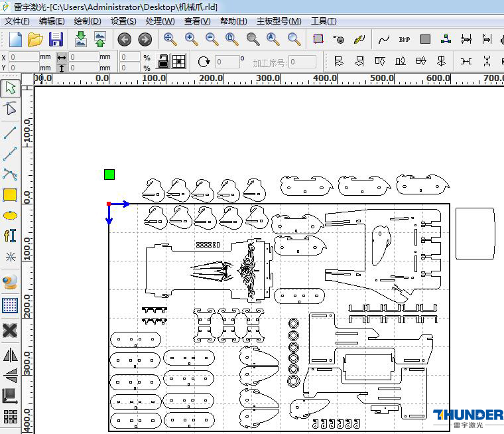504x434 pixels.
Task: Click the rotate circular arrow icon
Action: click(204, 62)
